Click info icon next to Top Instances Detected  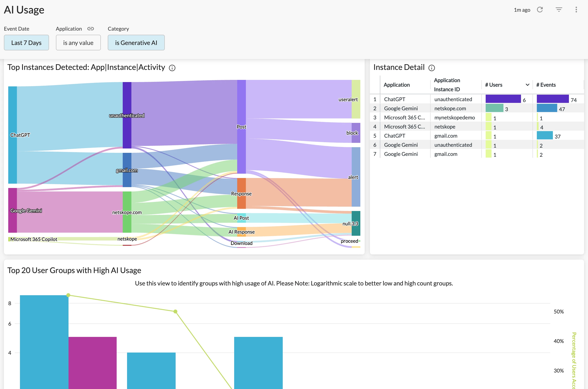(172, 68)
